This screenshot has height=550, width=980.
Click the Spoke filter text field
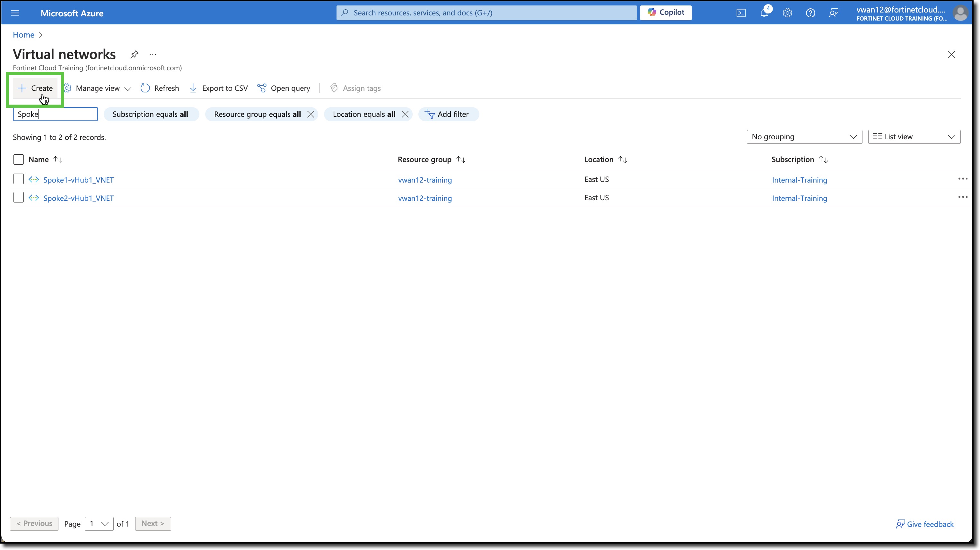click(x=55, y=114)
